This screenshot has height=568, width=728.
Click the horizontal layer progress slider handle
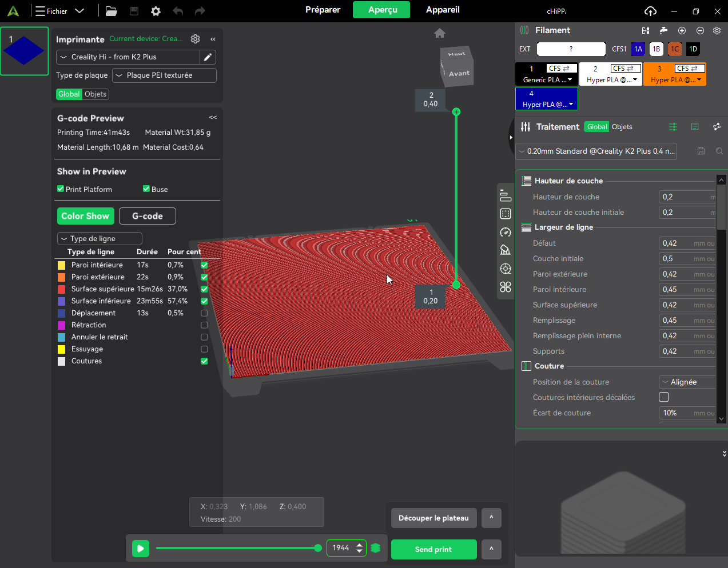pos(318,548)
